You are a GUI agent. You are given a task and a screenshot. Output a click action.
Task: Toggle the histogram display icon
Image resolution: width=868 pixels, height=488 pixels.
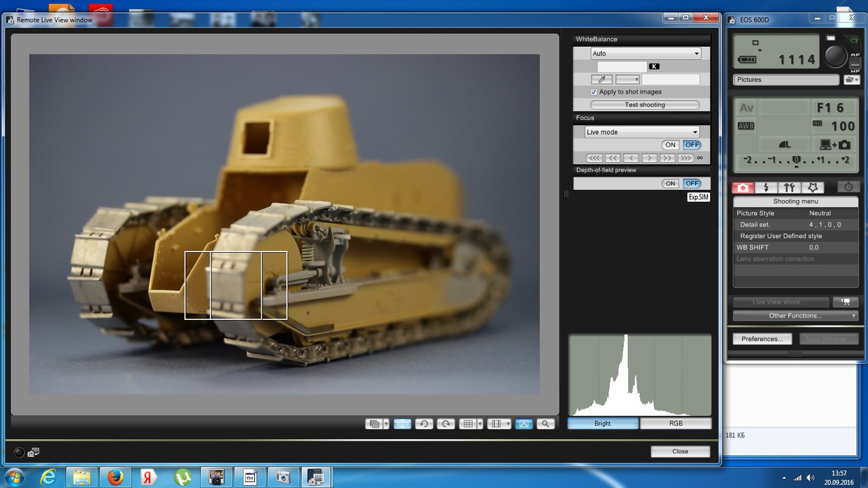coord(523,424)
